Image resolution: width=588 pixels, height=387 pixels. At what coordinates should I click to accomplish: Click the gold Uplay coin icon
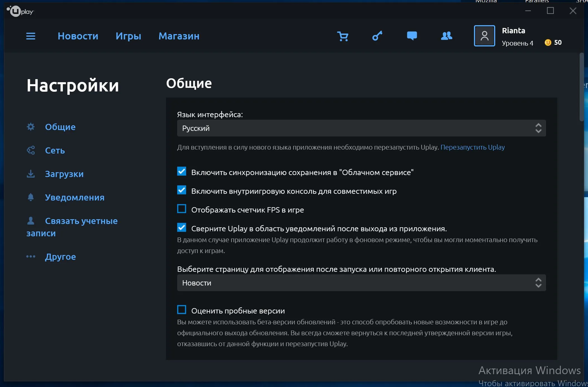click(x=548, y=43)
